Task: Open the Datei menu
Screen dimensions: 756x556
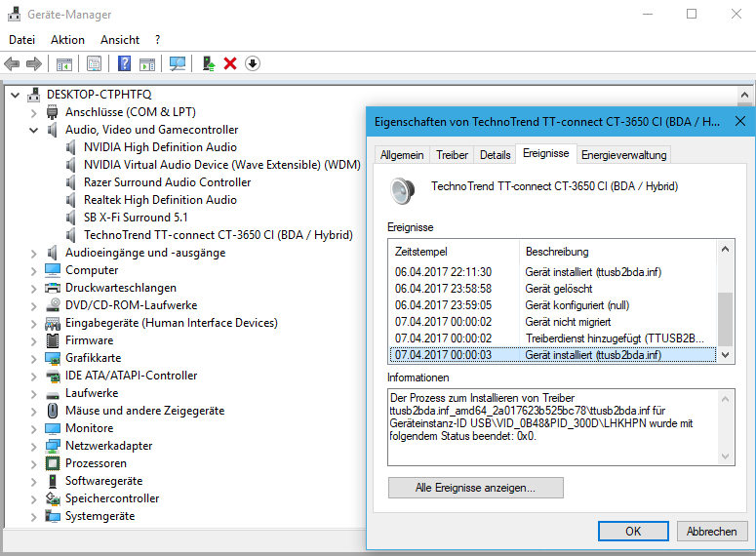Action: click(22, 40)
